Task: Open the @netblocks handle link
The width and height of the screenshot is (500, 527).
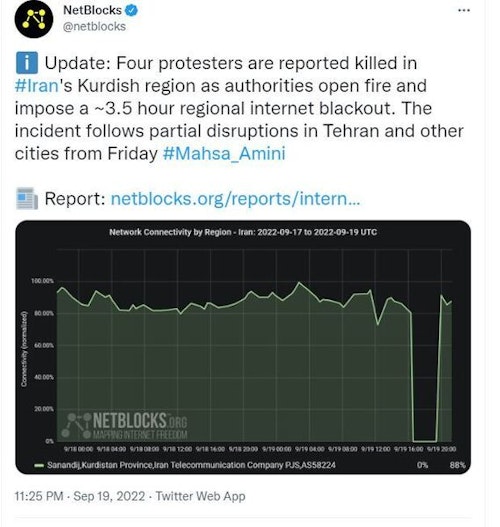Action: click(94, 27)
